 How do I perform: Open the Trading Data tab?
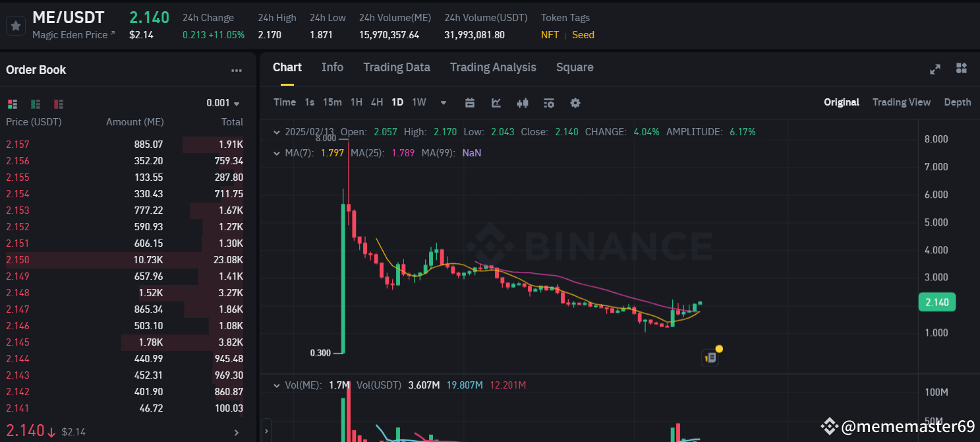pos(397,67)
